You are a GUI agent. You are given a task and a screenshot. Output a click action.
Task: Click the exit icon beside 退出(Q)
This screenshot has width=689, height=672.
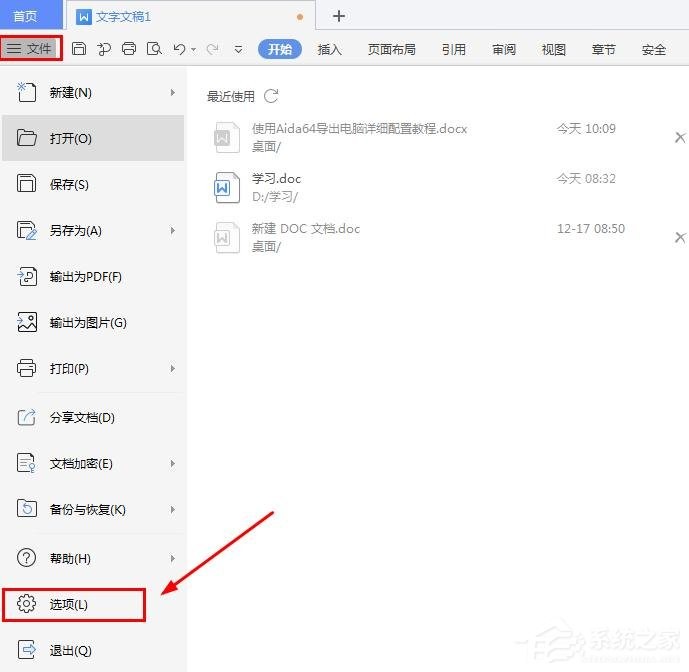[27, 650]
